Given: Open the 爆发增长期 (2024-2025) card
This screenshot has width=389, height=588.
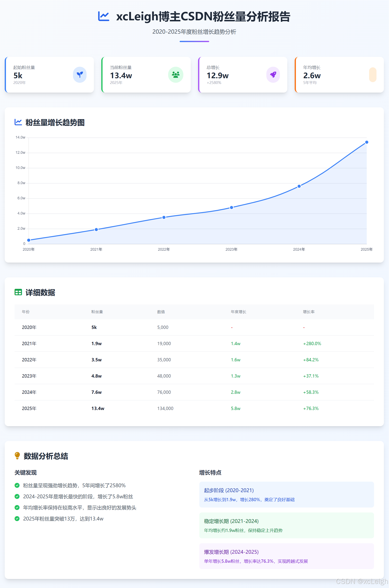Looking at the screenshot, I should point(286,556).
